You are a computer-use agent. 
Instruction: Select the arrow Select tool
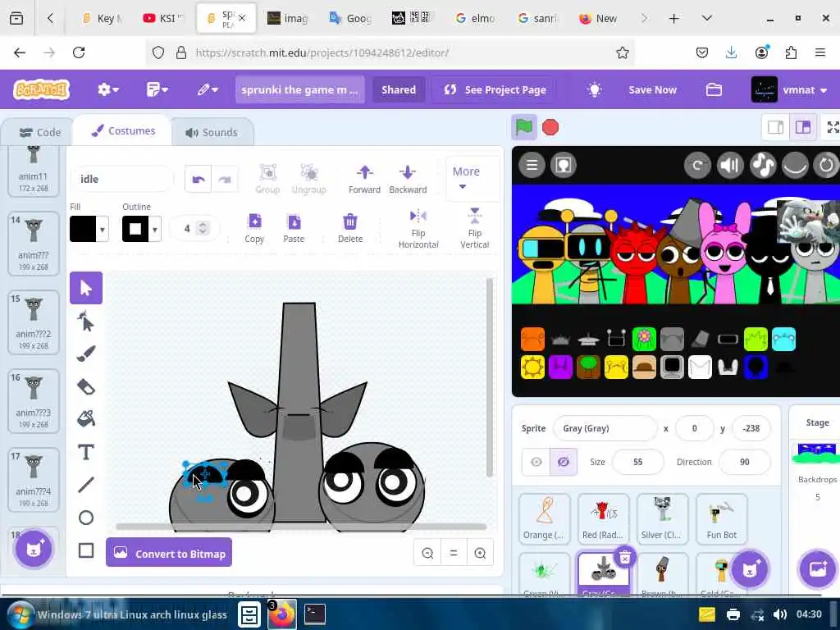tap(85, 288)
